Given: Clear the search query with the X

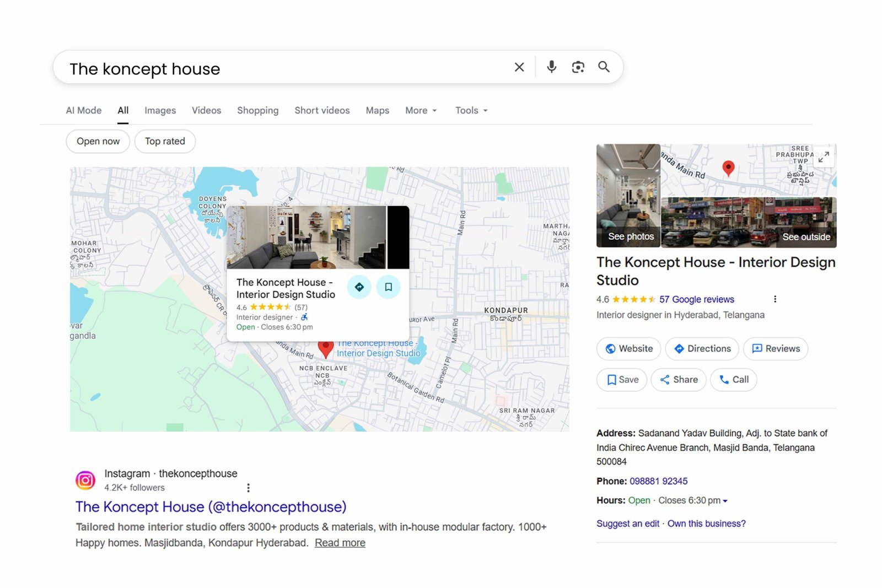Looking at the screenshot, I should 519,67.
